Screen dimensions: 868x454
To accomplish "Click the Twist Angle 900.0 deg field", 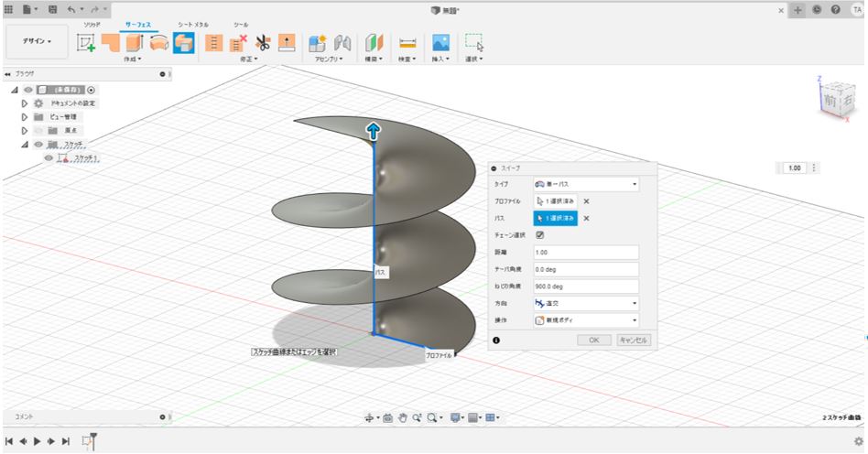I will pyautogui.click(x=586, y=286).
